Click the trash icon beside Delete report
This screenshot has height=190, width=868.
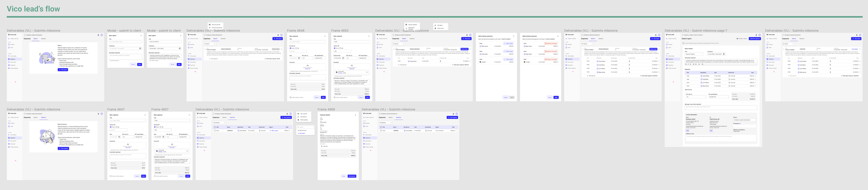(435, 28)
